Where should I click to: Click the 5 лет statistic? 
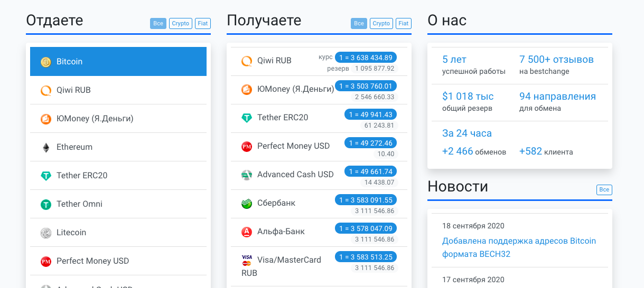[x=474, y=65]
